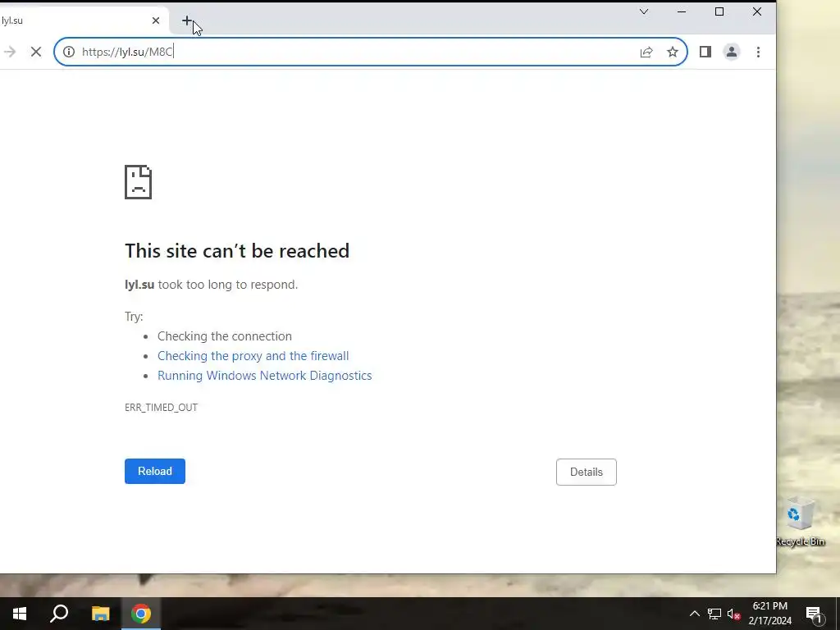Click the muted volume tray icon
The width and height of the screenshot is (840, 630).
(x=734, y=614)
